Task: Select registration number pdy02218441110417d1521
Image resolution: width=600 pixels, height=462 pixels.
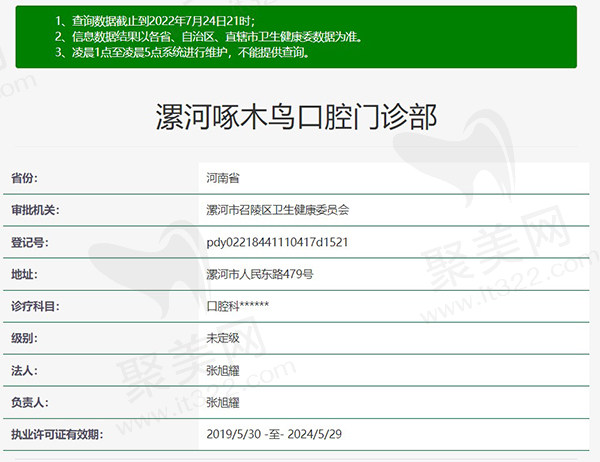Action: click(x=277, y=242)
